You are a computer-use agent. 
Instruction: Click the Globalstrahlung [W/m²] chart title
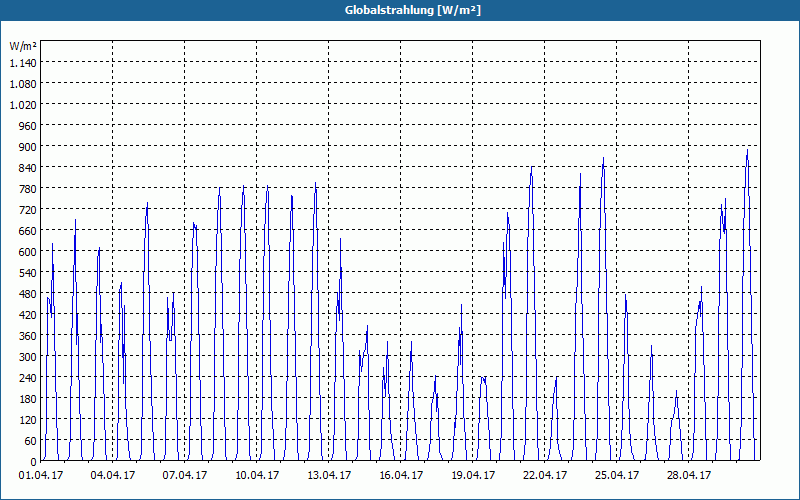coord(413,10)
